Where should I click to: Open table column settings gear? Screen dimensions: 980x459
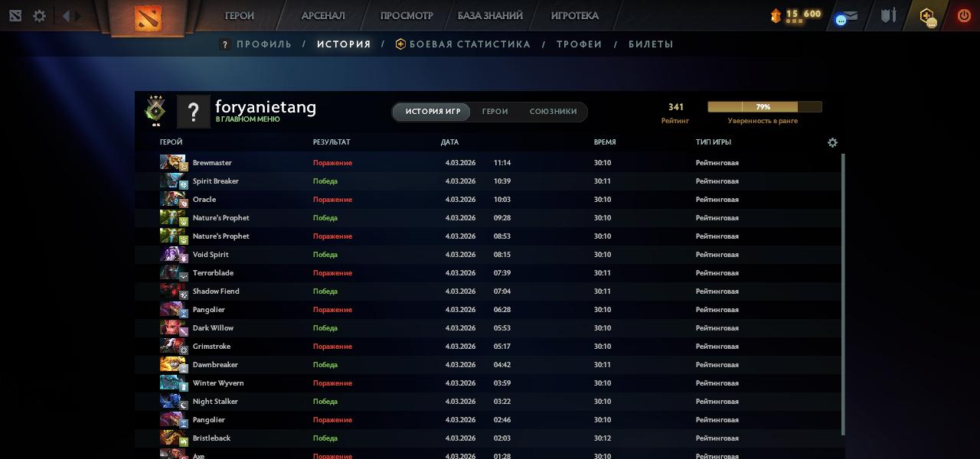click(x=832, y=142)
